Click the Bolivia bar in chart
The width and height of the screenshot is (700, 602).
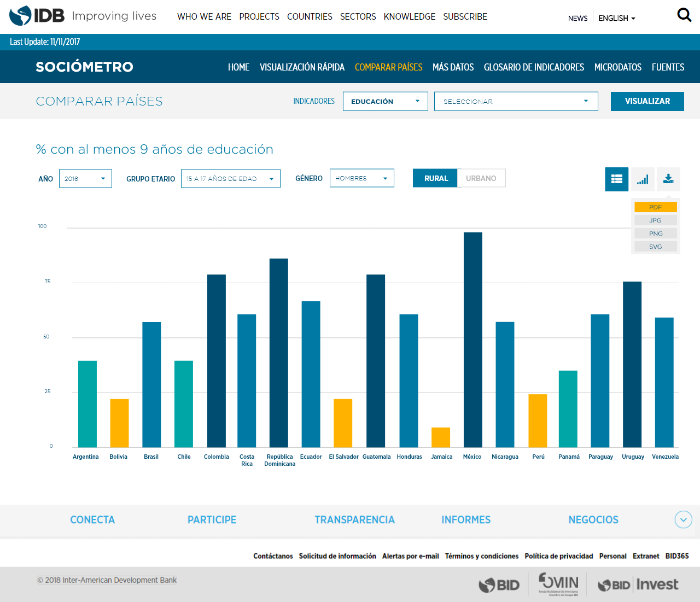(x=120, y=423)
